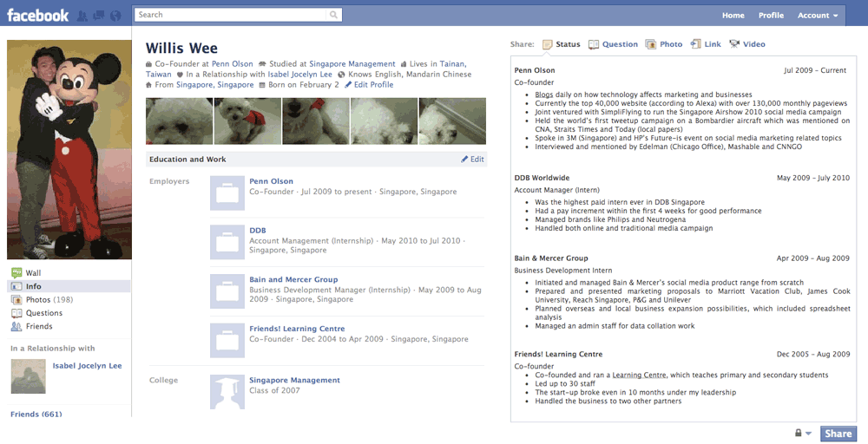The width and height of the screenshot is (868, 444).
Task: Open the Mickey Mouse profile picture
Action: point(69,149)
